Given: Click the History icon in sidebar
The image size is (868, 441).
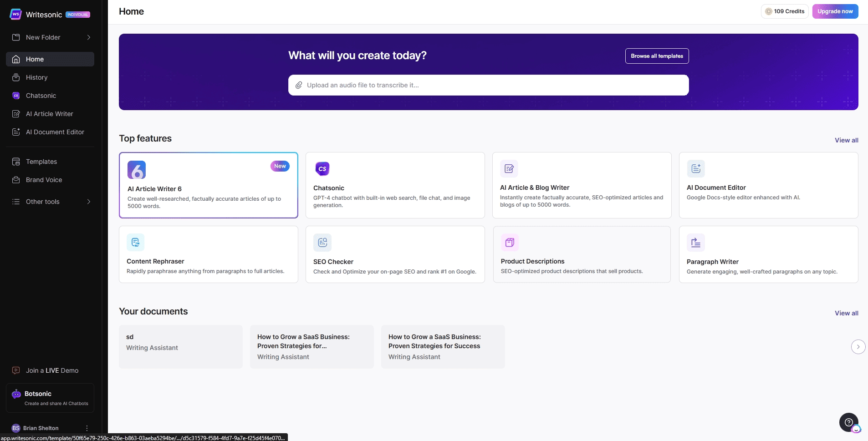Looking at the screenshot, I should [x=16, y=77].
